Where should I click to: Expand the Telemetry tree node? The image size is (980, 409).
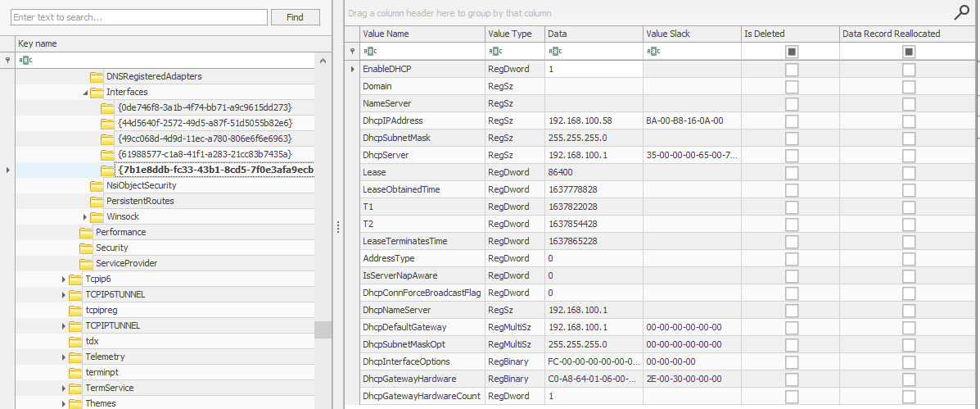click(x=64, y=357)
